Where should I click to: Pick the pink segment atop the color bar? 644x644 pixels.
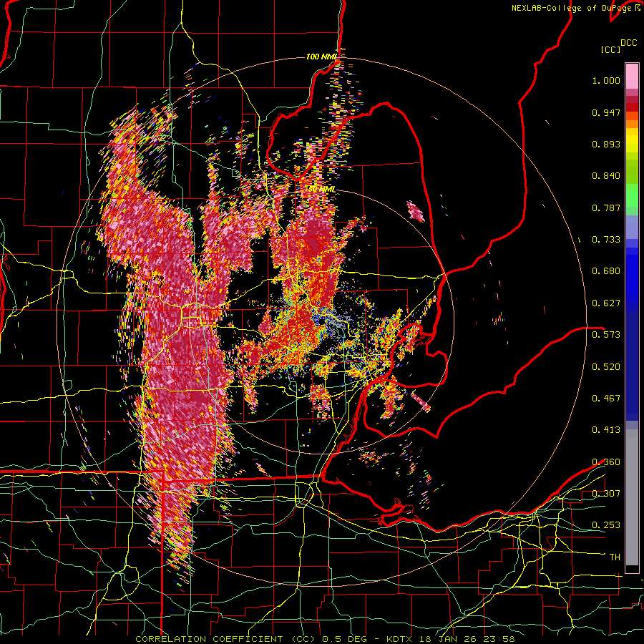click(632, 76)
